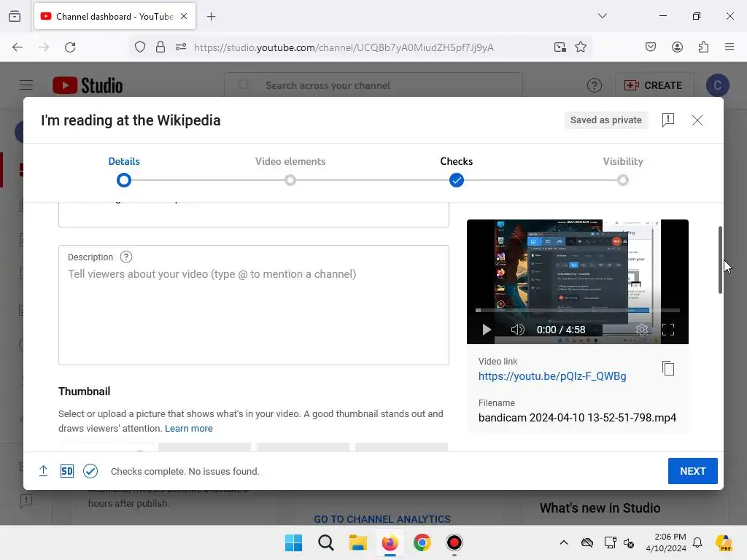
Task: Click the picture-in-picture address bar icon
Action: point(560,47)
